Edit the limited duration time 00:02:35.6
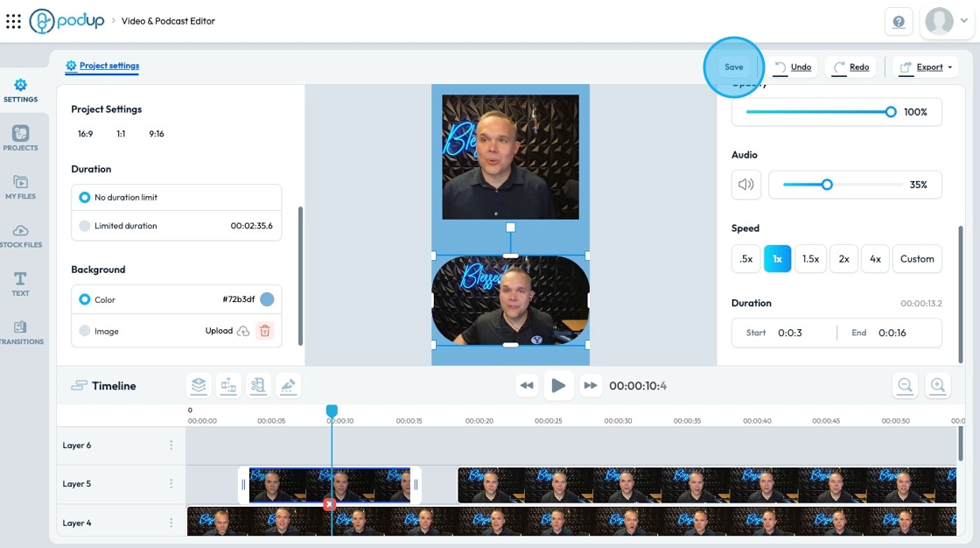Viewport: 980px width, 548px height. [x=251, y=226]
